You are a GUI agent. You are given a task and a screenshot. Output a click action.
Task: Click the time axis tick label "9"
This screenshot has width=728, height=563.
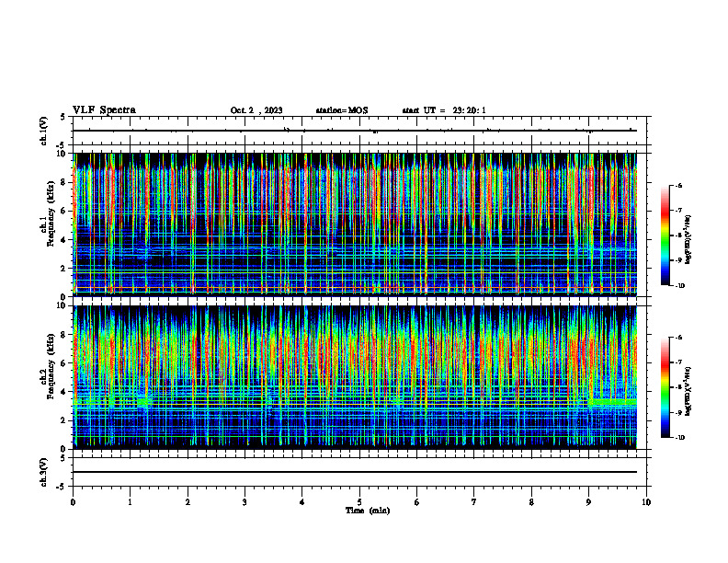(x=588, y=502)
